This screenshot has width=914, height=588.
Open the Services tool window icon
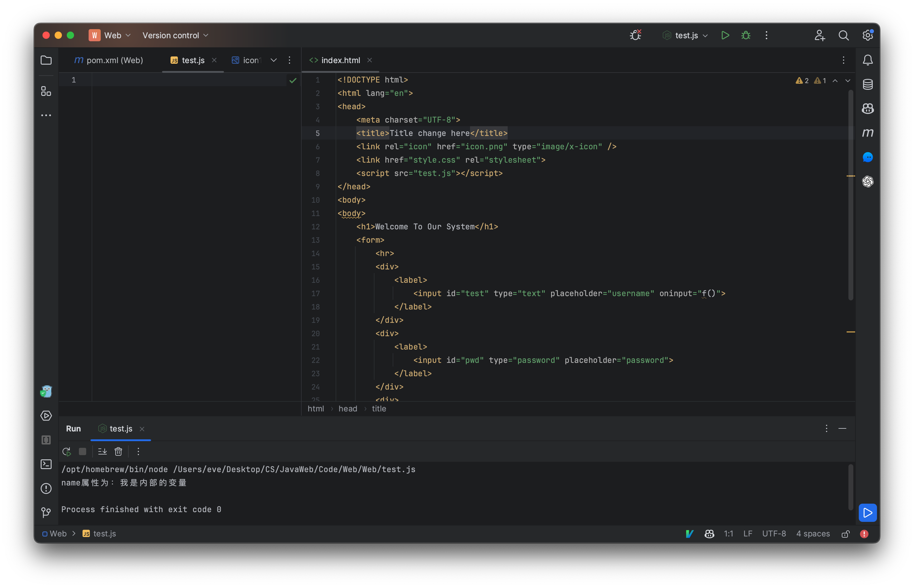tap(46, 416)
